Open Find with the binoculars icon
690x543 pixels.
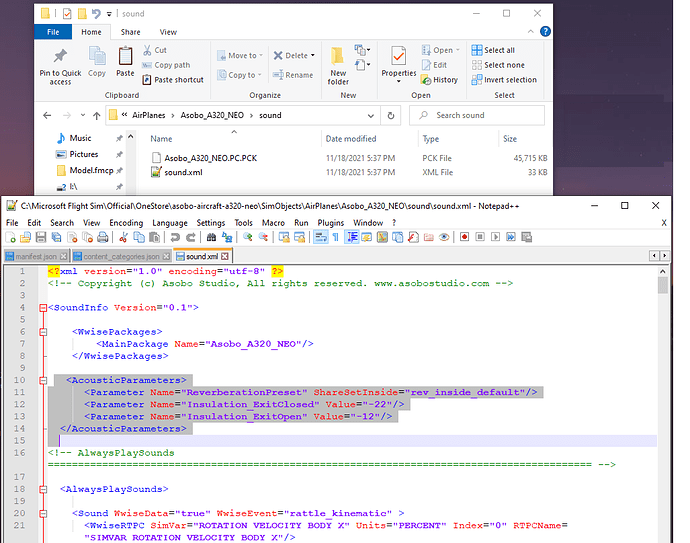[x=211, y=238]
